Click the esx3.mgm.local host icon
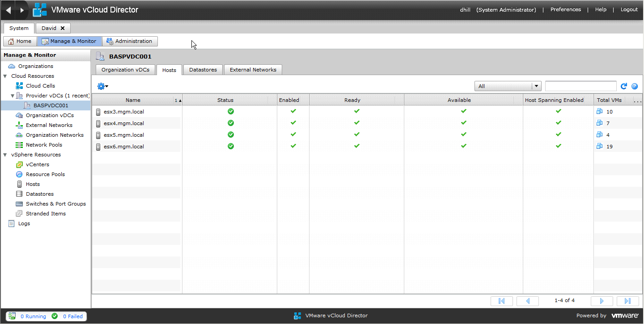The image size is (644, 324). click(98, 112)
